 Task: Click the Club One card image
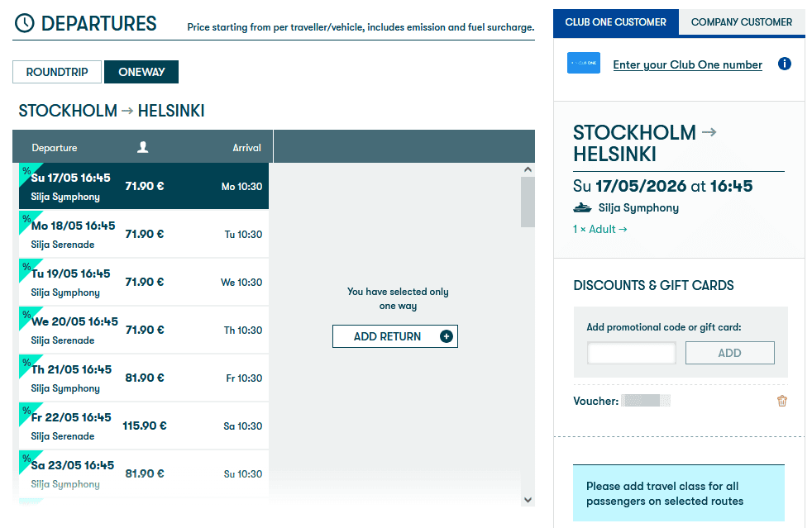[583, 63]
